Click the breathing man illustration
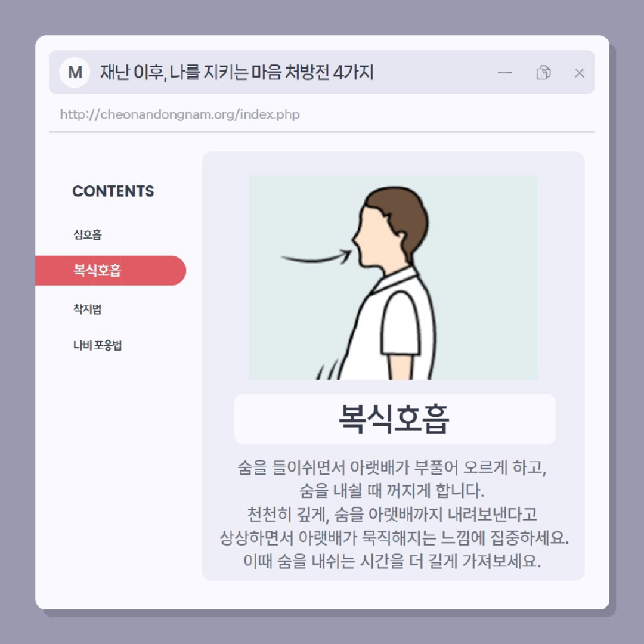 coord(393,277)
